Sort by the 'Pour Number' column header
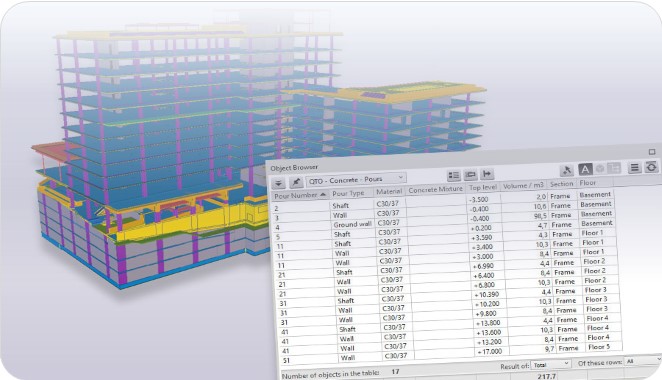The width and height of the screenshot is (662, 380). pos(300,195)
